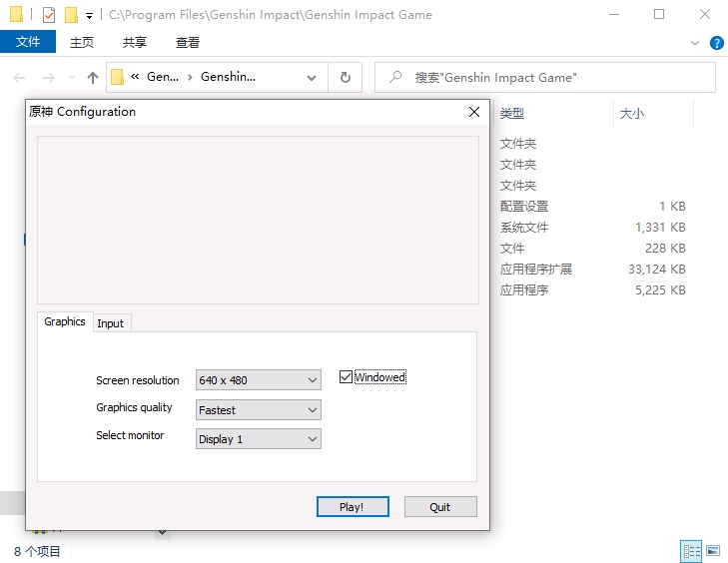Switch to large thumbnails view icon
Screen dimensions: 728x563
[x=713, y=551]
